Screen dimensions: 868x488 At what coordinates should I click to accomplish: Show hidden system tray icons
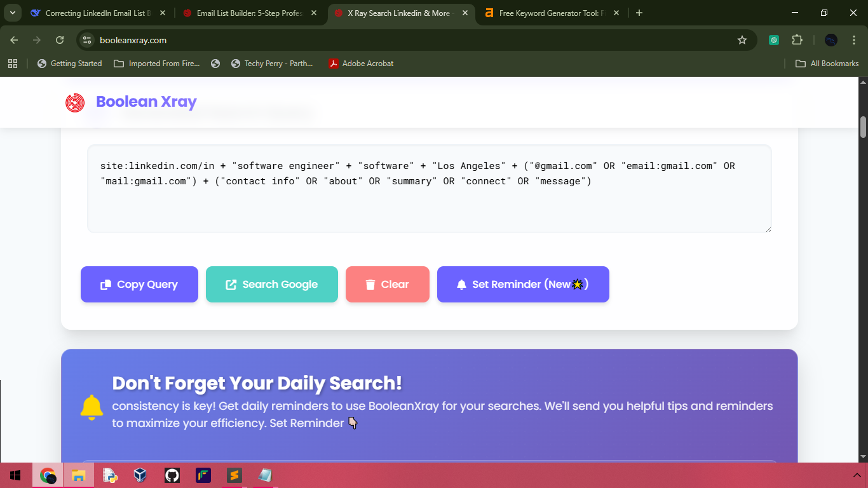click(x=856, y=475)
